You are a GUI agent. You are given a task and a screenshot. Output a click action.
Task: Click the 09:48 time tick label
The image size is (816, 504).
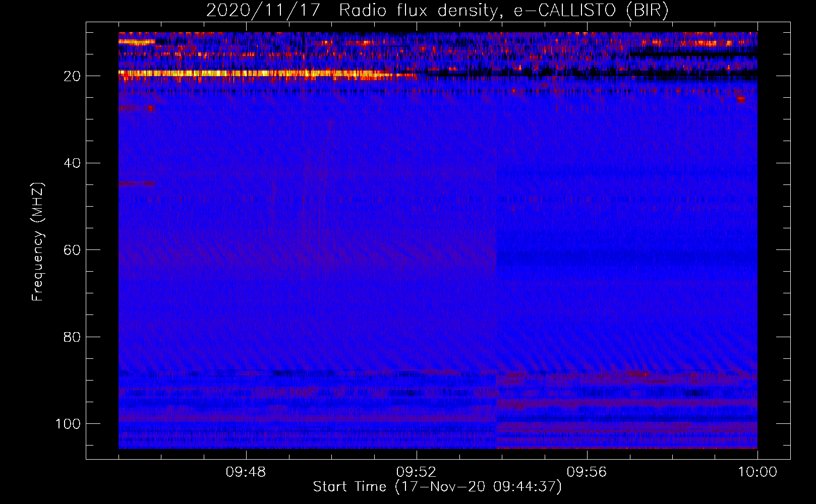[x=246, y=472]
